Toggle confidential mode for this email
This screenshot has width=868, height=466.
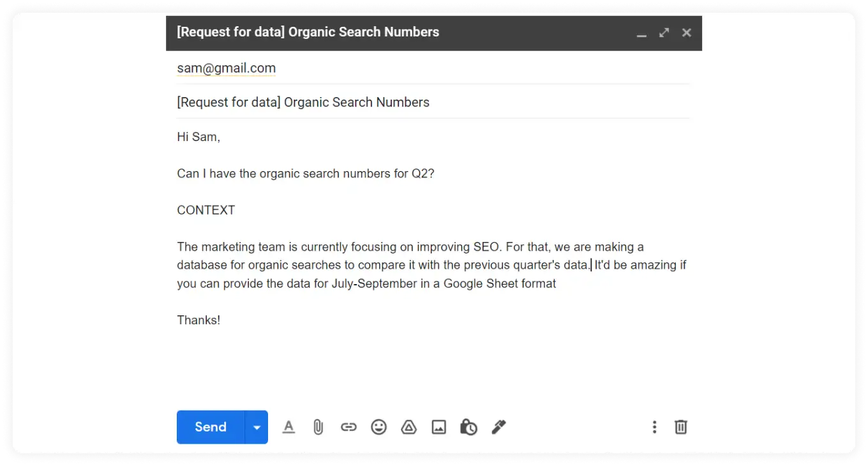[x=468, y=427]
